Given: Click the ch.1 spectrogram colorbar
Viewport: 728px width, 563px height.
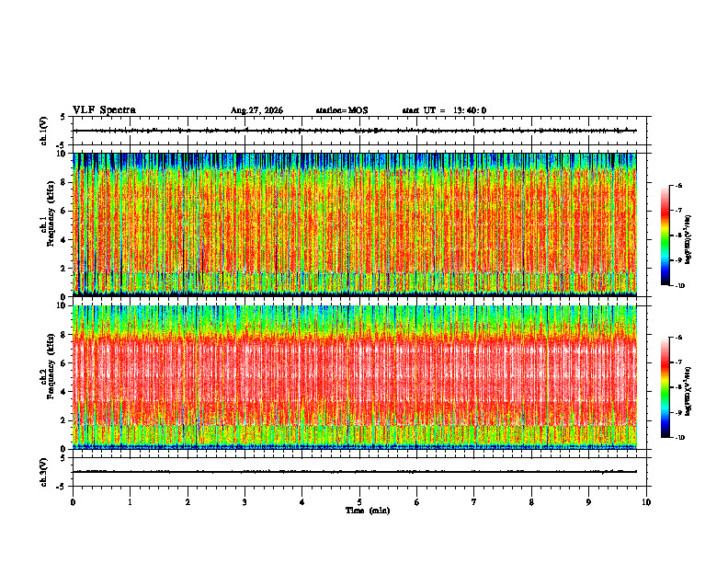Looking at the screenshot, I should point(665,236).
